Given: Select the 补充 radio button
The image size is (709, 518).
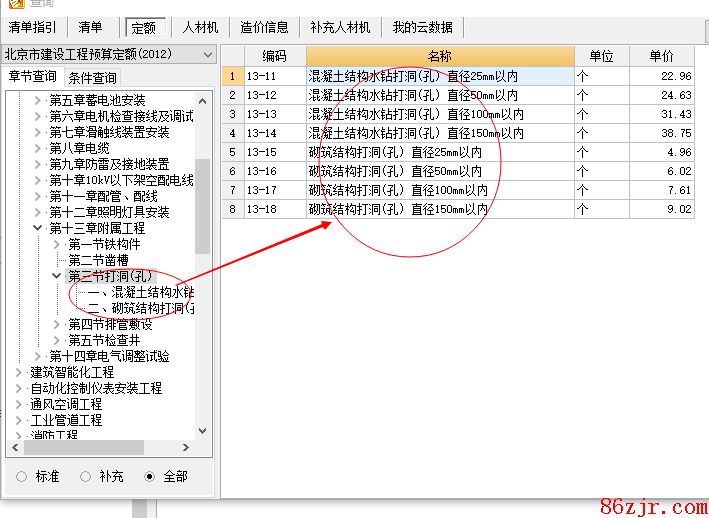Looking at the screenshot, I should click(86, 477).
